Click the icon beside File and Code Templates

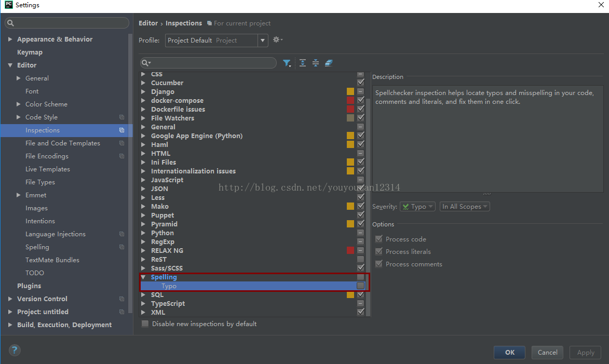click(121, 143)
